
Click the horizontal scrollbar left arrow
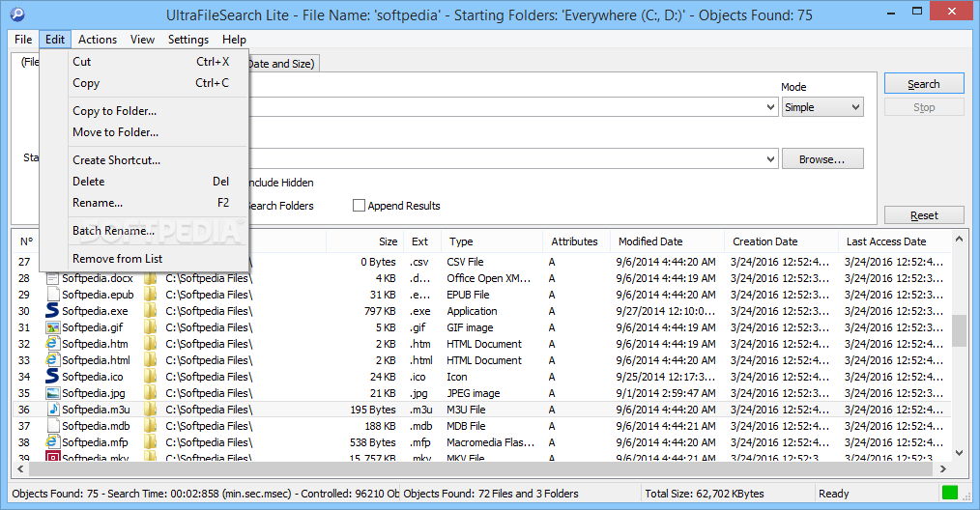[20, 468]
